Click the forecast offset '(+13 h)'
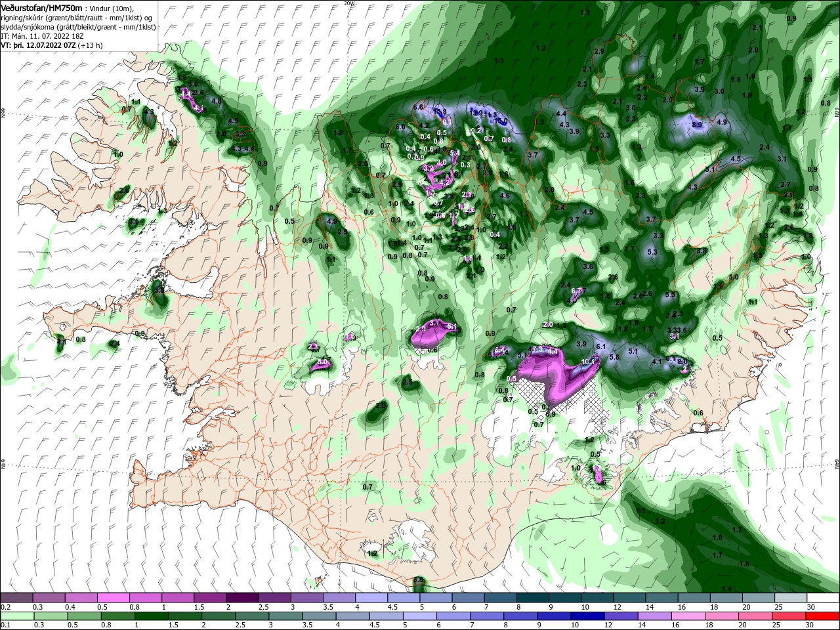The width and height of the screenshot is (840, 630). (91, 46)
